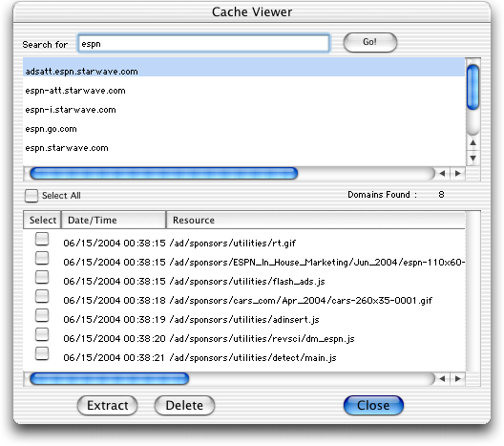504x446 pixels.
Task: Click the domain list vertical scroll thumb
Action: tap(472, 87)
